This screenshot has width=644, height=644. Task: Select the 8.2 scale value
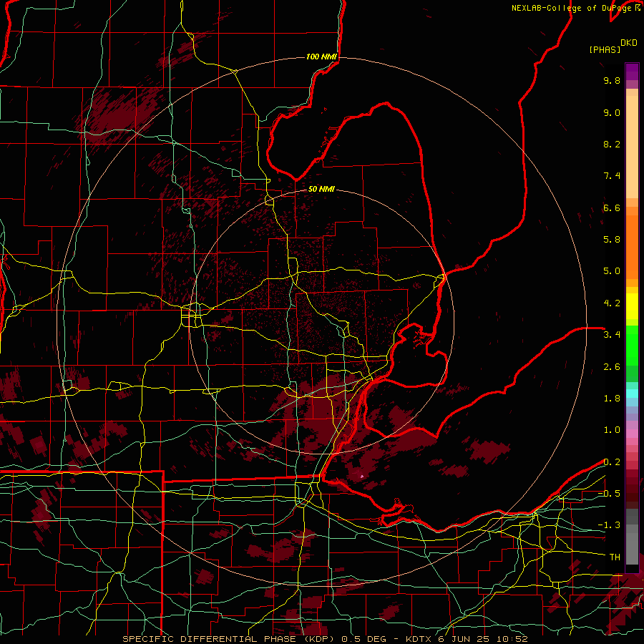612,144
